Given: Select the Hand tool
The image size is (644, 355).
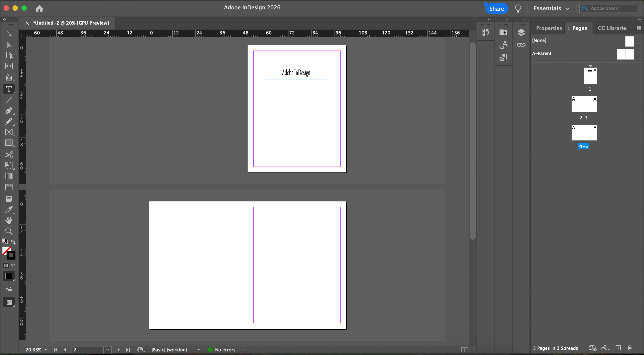Looking at the screenshot, I should tap(9, 220).
